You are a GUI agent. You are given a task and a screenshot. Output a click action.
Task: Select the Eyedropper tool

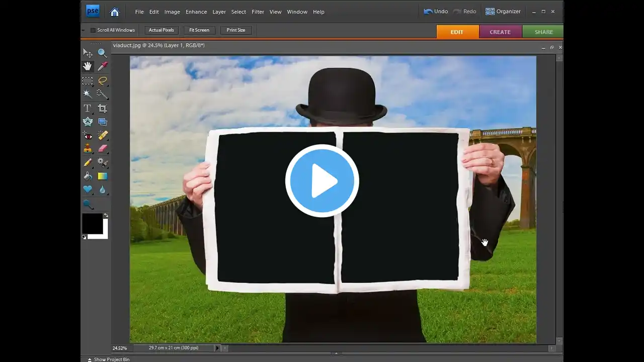[103, 66]
